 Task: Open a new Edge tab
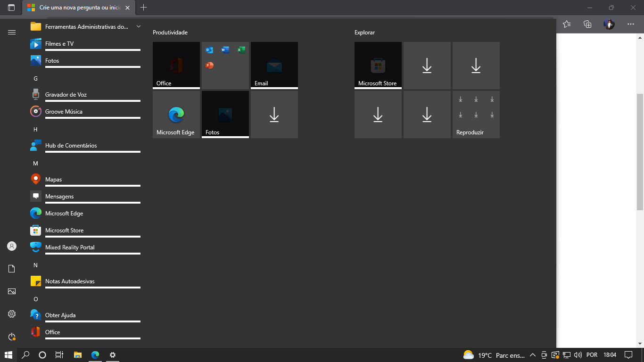pyautogui.click(x=144, y=8)
